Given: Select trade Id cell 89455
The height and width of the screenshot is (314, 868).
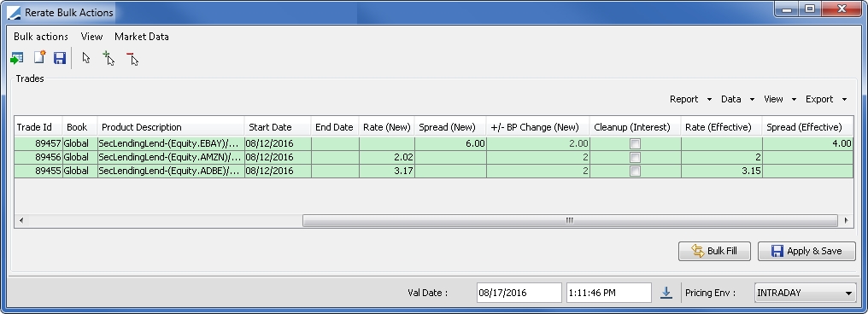Looking at the screenshot, I should (x=38, y=171).
